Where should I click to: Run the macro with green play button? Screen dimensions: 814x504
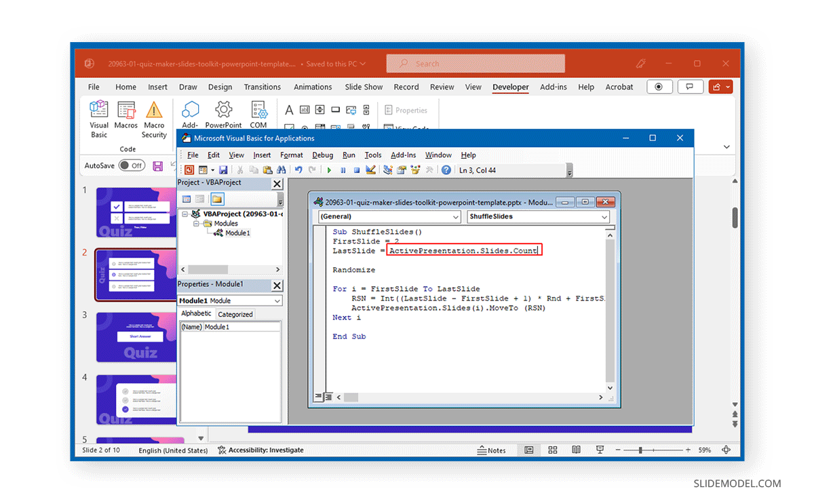329,170
